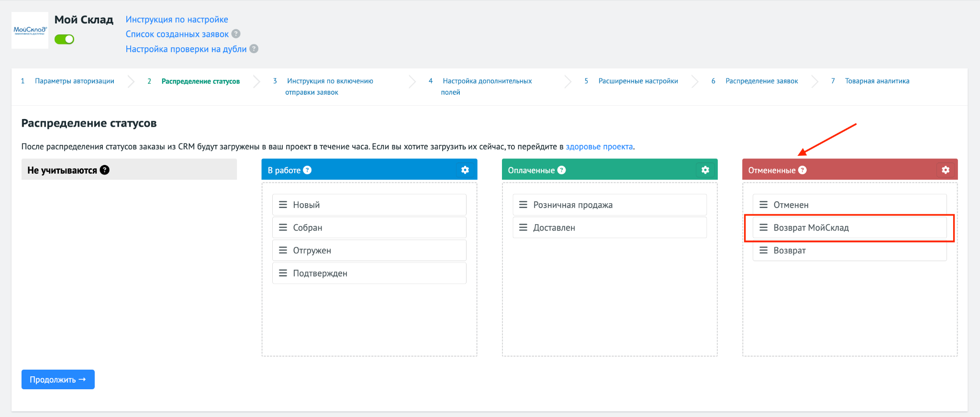Click help icon next to Не учитываются

(105, 170)
